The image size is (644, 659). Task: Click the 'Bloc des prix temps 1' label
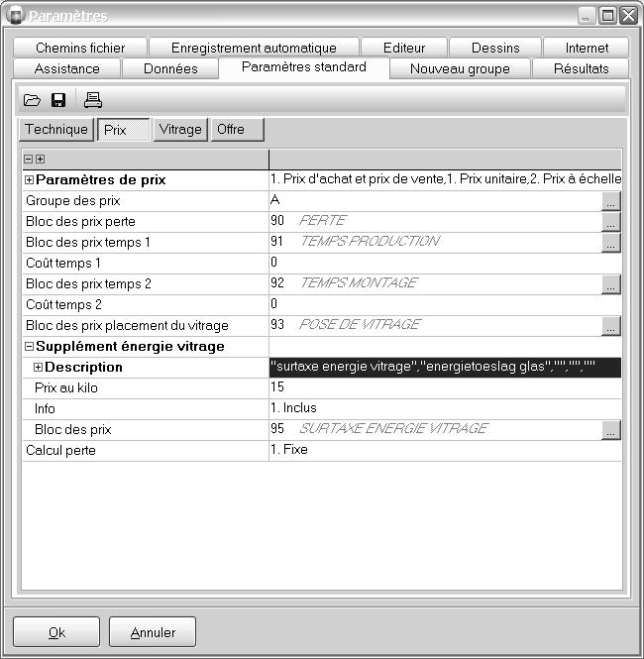pyautogui.click(x=88, y=243)
